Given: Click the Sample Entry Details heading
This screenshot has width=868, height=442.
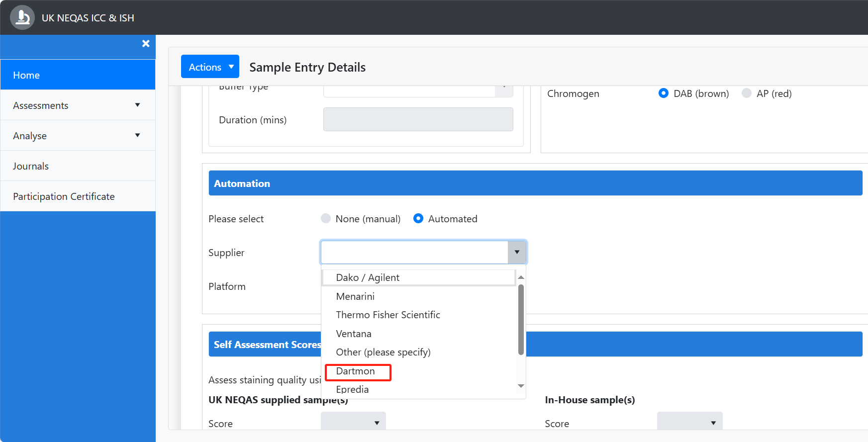Looking at the screenshot, I should coord(307,67).
